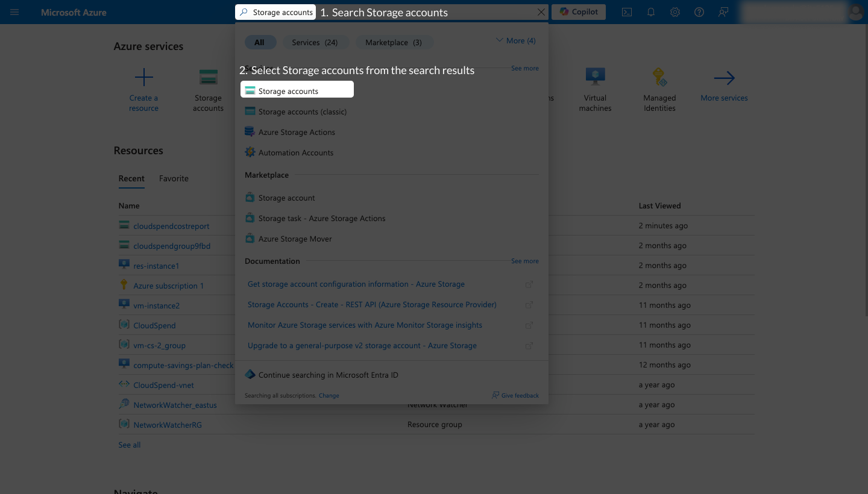868x494 pixels.
Task: Open the help and support menu
Action: (699, 11)
